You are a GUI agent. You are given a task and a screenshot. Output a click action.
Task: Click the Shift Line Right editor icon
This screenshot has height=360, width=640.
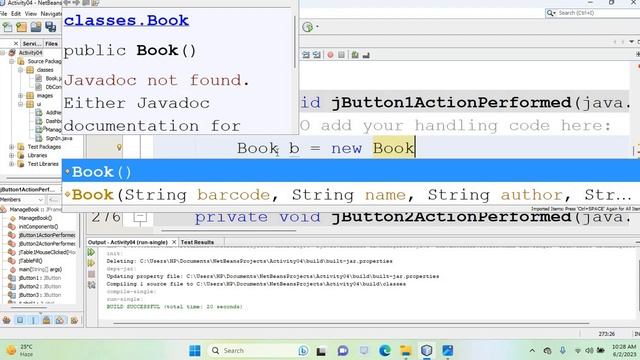[316, 55]
